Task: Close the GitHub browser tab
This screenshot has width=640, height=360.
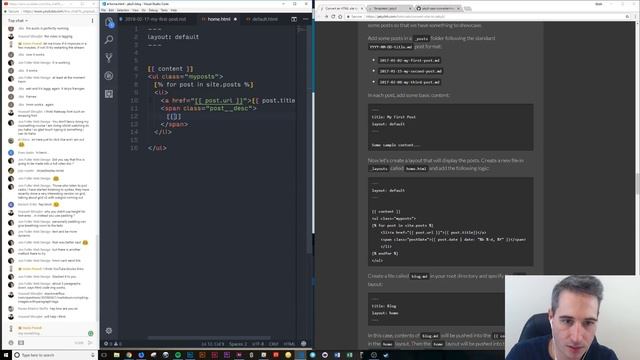Action: click(459, 8)
